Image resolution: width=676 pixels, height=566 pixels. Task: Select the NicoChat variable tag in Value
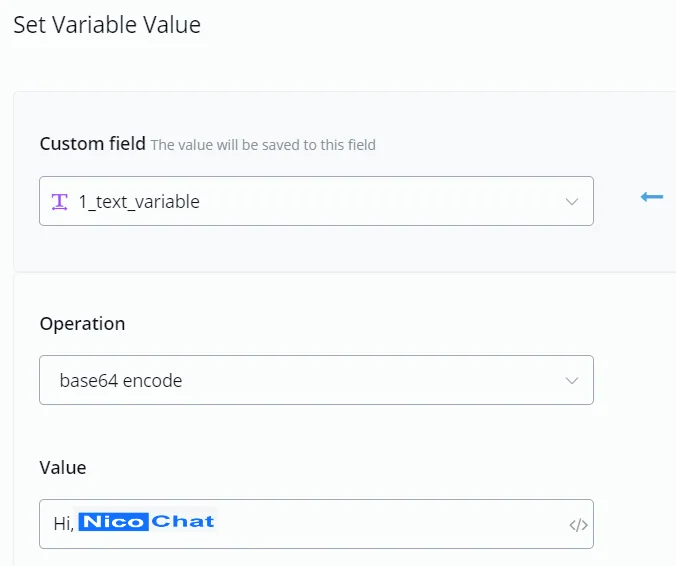147,522
